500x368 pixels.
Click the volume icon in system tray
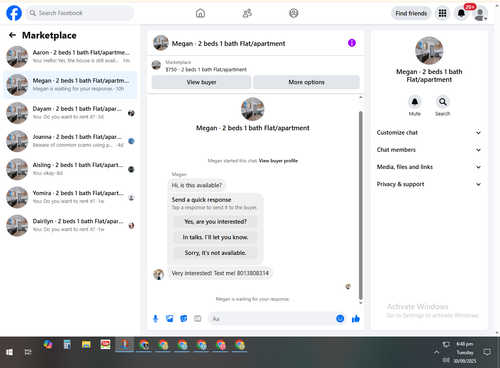click(x=446, y=360)
